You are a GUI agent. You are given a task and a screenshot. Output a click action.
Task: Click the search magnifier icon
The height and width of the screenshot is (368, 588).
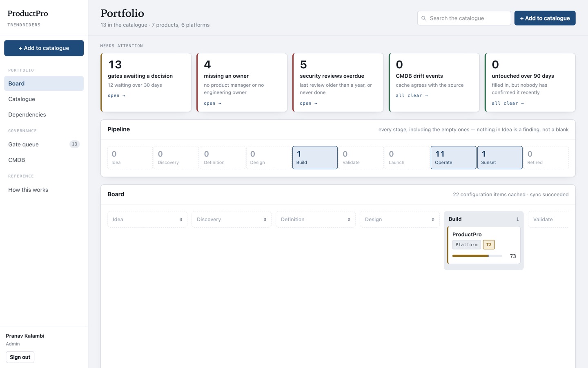(423, 18)
